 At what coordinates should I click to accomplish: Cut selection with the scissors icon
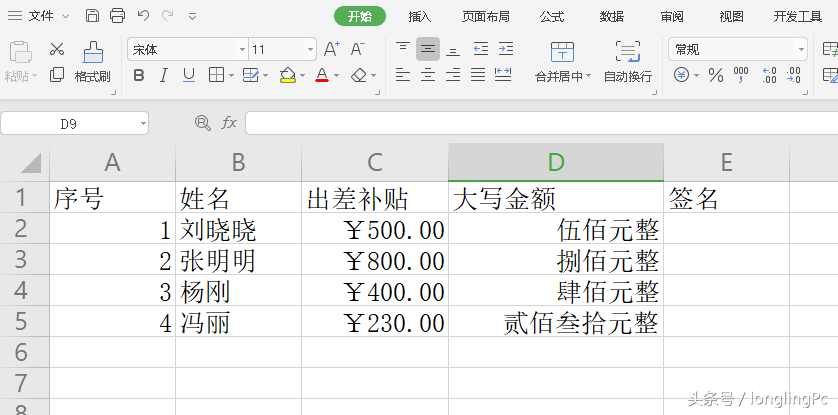[x=57, y=49]
